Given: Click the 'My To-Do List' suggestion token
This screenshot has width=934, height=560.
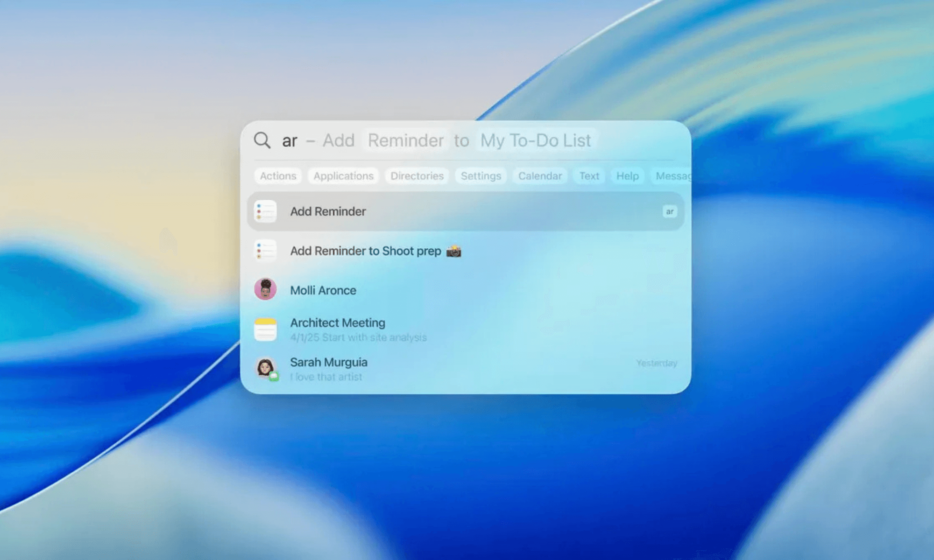Looking at the screenshot, I should 536,140.
